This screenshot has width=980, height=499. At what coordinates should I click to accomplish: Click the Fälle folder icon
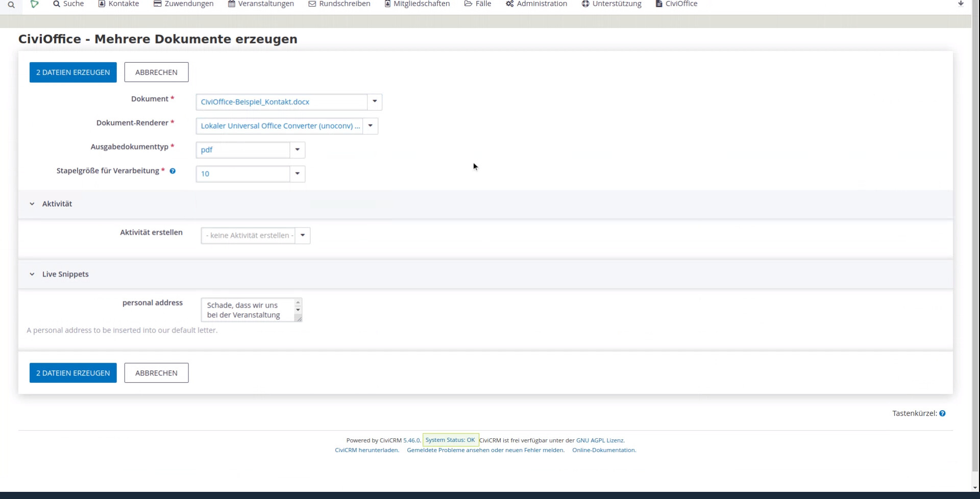[x=468, y=4]
